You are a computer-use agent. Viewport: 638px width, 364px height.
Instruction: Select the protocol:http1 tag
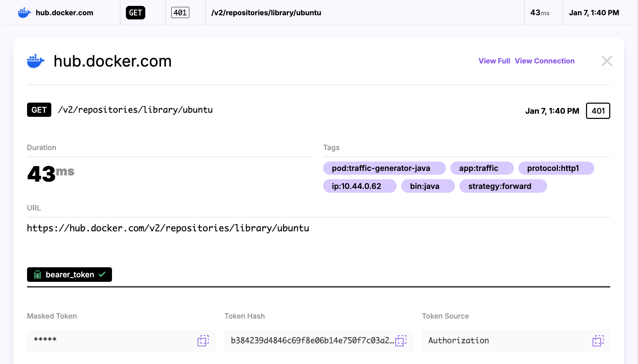[556, 168]
